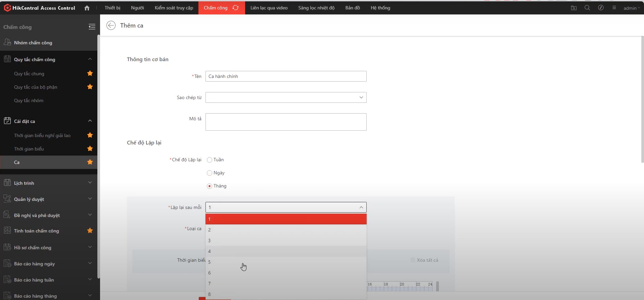Open Thời gian biểu in the sidebar

[29, 149]
